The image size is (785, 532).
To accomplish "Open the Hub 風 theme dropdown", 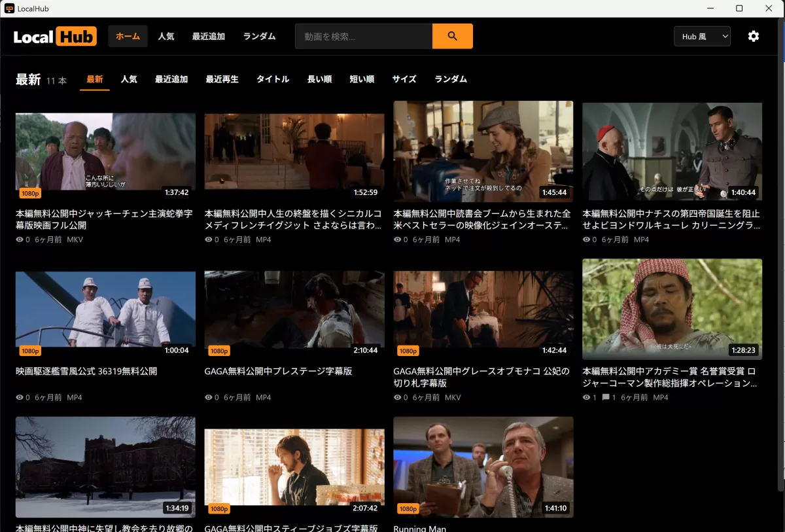I will pos(703,37).
